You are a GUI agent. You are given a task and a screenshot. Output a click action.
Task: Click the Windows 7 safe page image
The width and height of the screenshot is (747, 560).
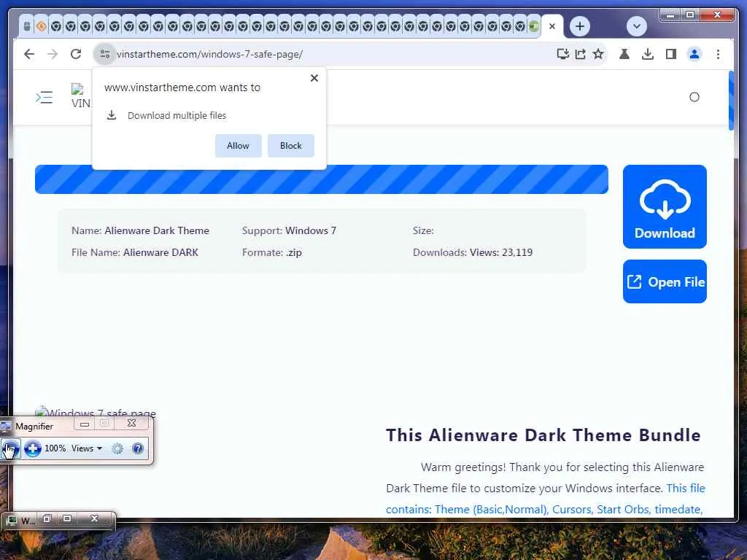pos(96,412)
